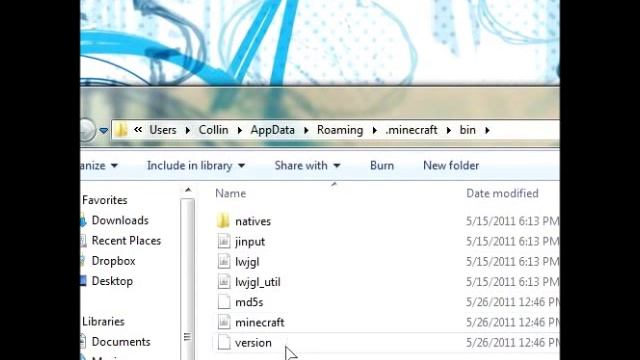
Task: Open Downloads in Favorites
Action: [120, 220]
